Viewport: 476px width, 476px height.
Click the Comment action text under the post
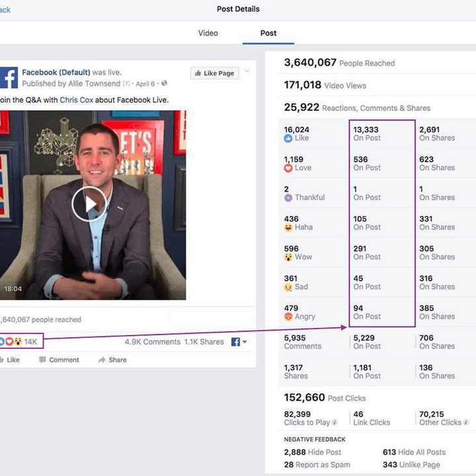[x=64, y=360]
